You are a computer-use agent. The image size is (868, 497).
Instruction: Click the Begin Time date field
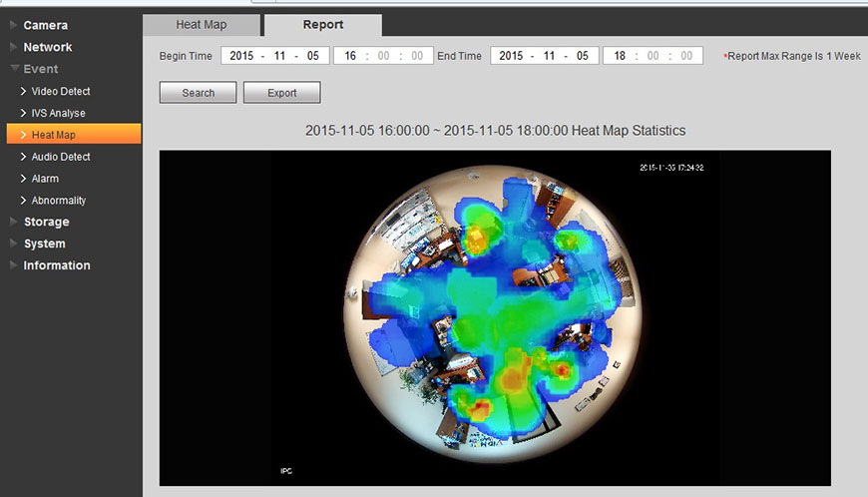pos(274,56)
